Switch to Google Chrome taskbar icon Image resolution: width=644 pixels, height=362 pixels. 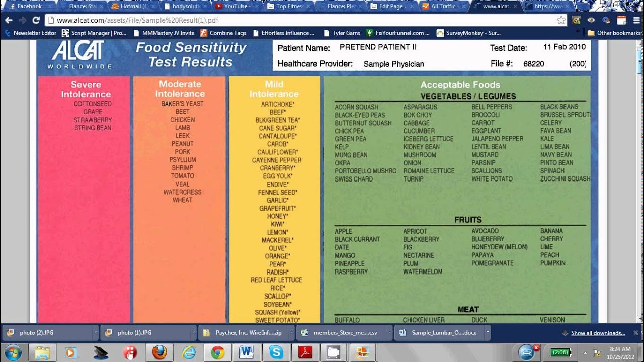[x=217, y=352]
